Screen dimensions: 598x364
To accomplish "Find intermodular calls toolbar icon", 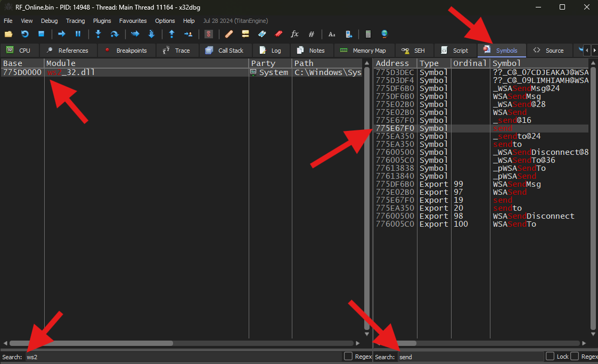I will point(349,34).
